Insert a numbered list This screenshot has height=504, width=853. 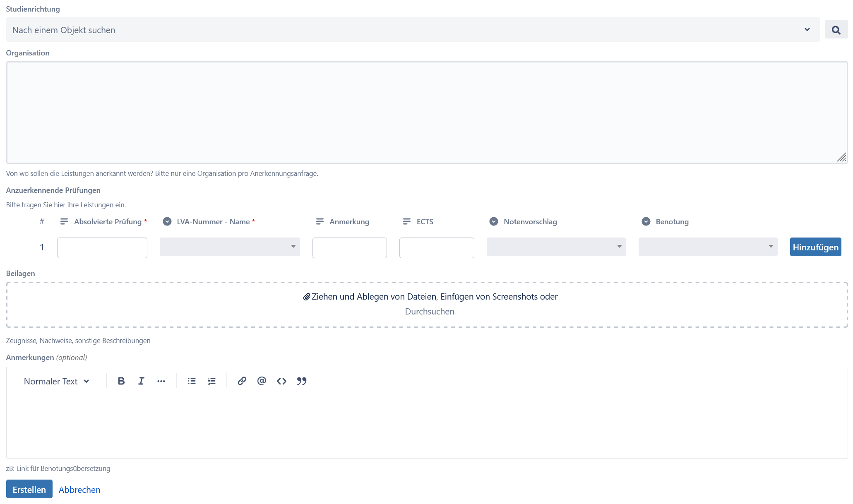[211, 381]
